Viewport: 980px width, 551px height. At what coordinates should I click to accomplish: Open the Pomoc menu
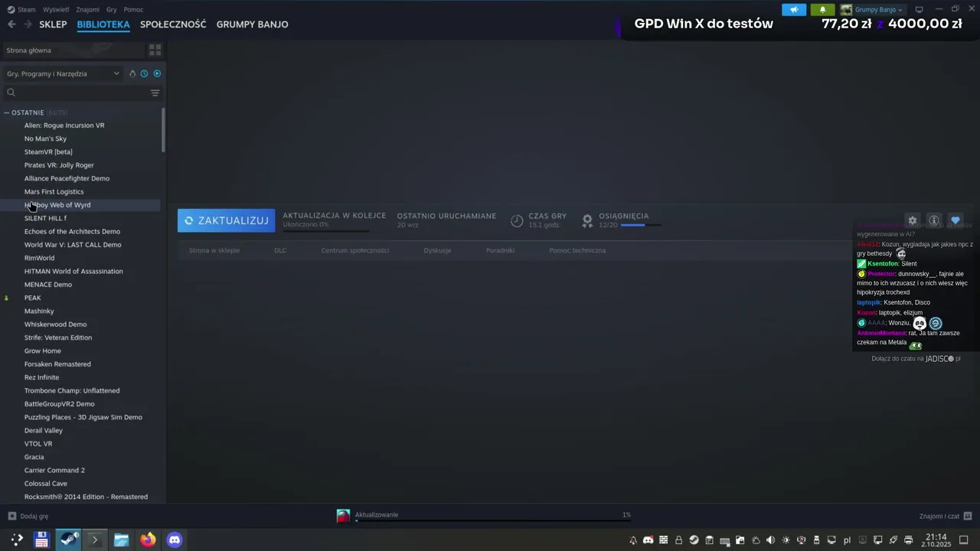(133, 10)
